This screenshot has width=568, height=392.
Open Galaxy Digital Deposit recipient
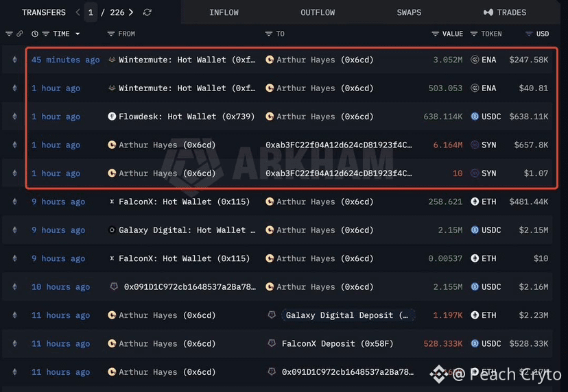pos(347,315)
